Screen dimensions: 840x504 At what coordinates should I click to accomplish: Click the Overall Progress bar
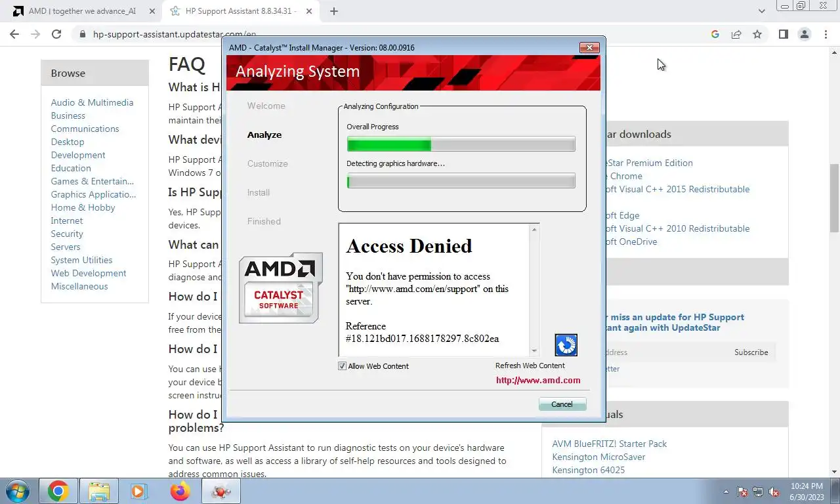pos(461,144)
